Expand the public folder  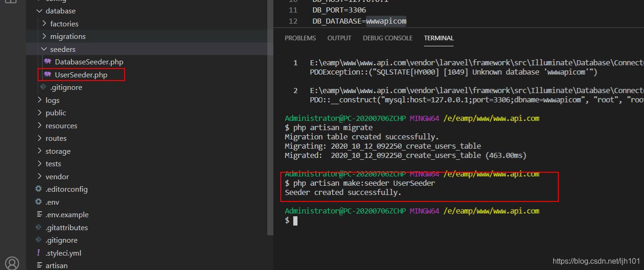39,113
